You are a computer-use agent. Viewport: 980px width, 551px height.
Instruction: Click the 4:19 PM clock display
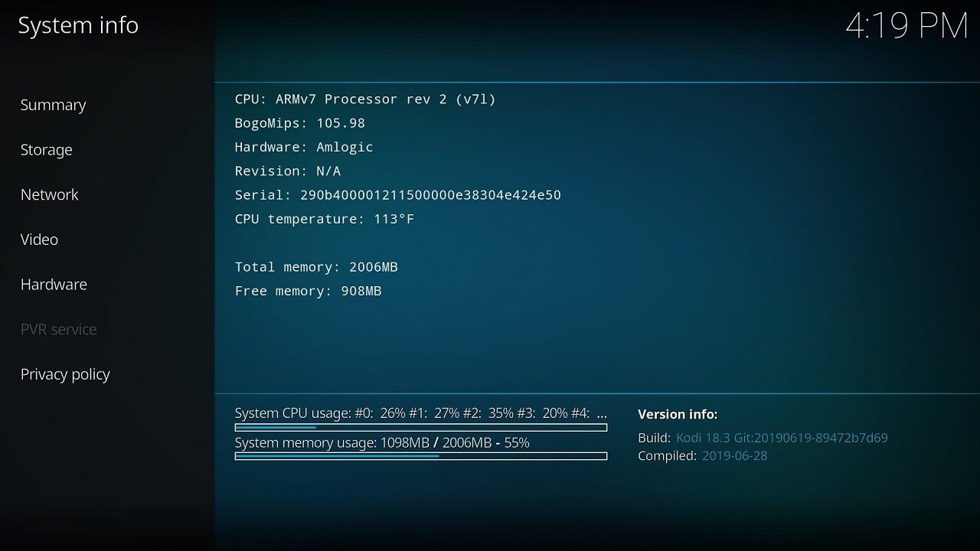[x=907, y=26]
